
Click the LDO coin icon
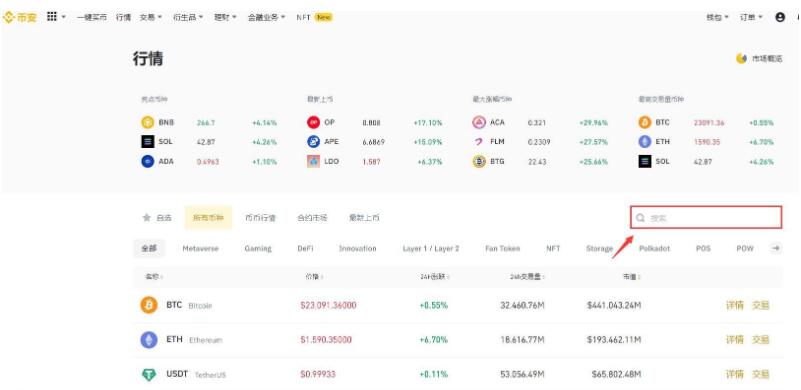(x=313, y=162)
